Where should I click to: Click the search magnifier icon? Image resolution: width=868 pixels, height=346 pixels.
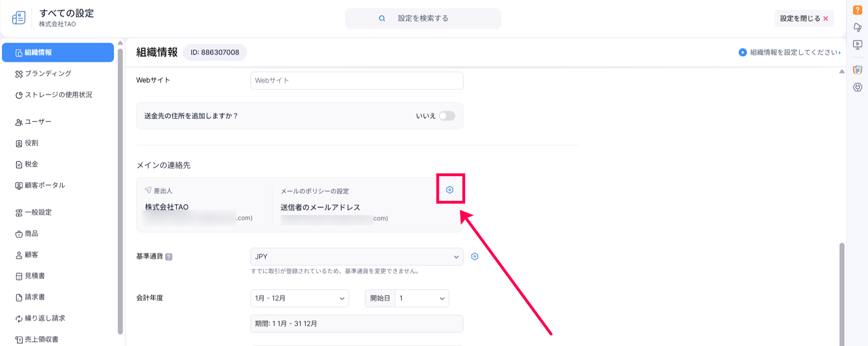[x=382, y=18]
